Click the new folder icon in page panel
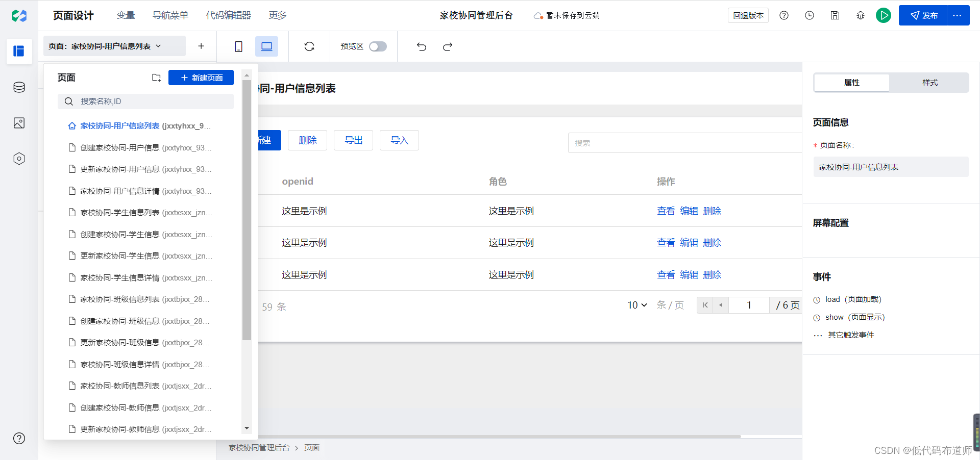Viewport: 980px width, 460px height. tap(156, 78)
